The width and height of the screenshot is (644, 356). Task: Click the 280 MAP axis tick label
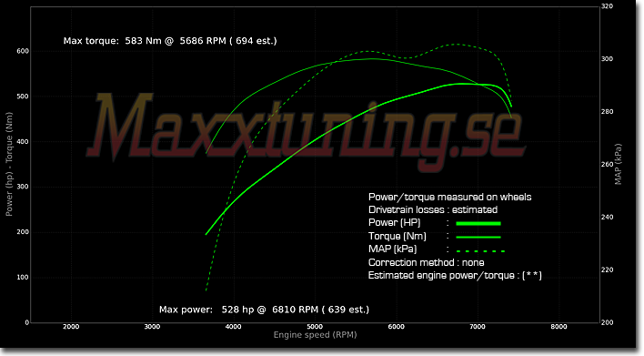(607, 112)
